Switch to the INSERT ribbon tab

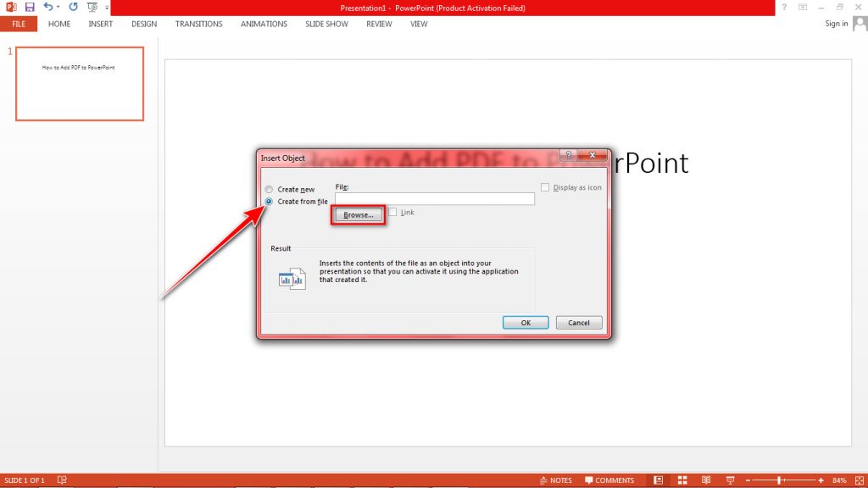point(100,24)
